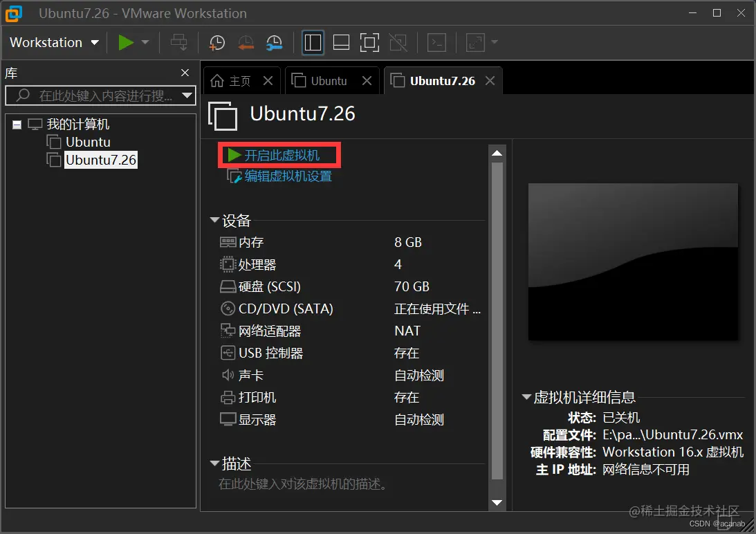Click the 8 GB memory value

(408, 242)
